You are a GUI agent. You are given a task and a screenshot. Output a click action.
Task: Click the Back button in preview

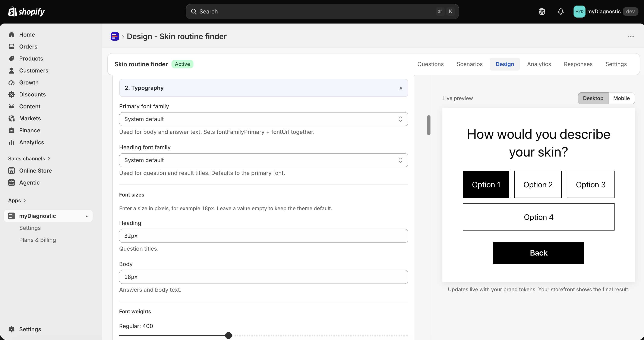pos(539,253)
